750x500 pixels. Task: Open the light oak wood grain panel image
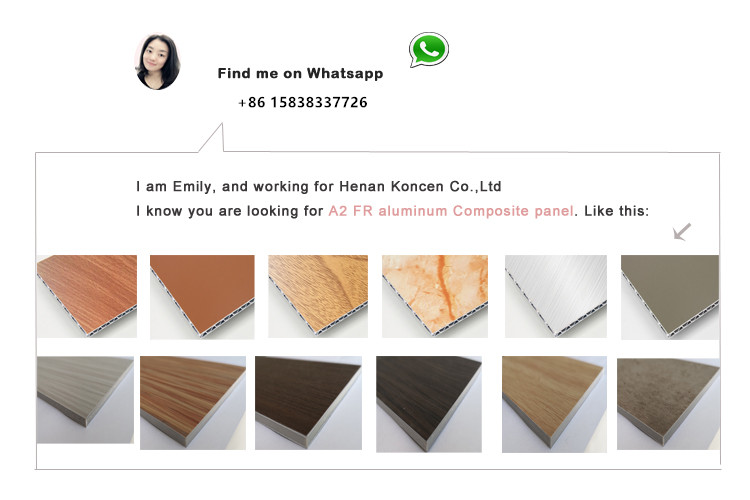pos(318,296)
